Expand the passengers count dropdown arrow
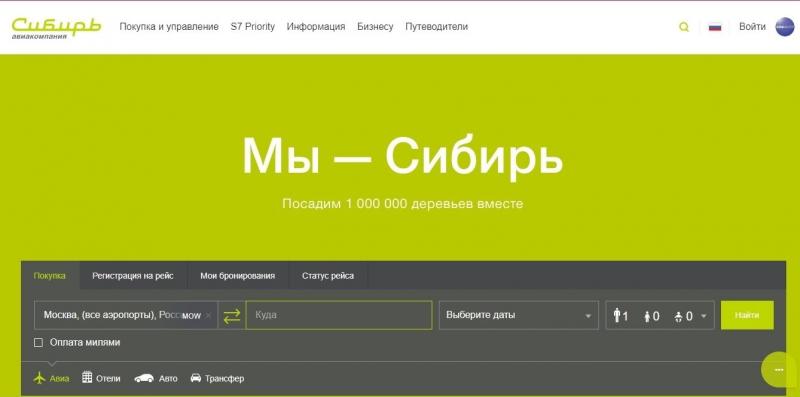The image size is (800, 397). click(704, 316)
